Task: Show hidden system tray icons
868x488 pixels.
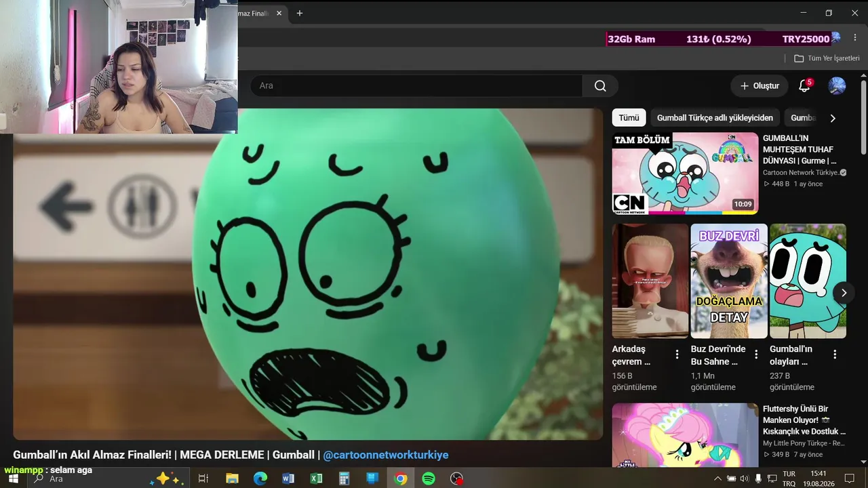Action: point(718,479)
